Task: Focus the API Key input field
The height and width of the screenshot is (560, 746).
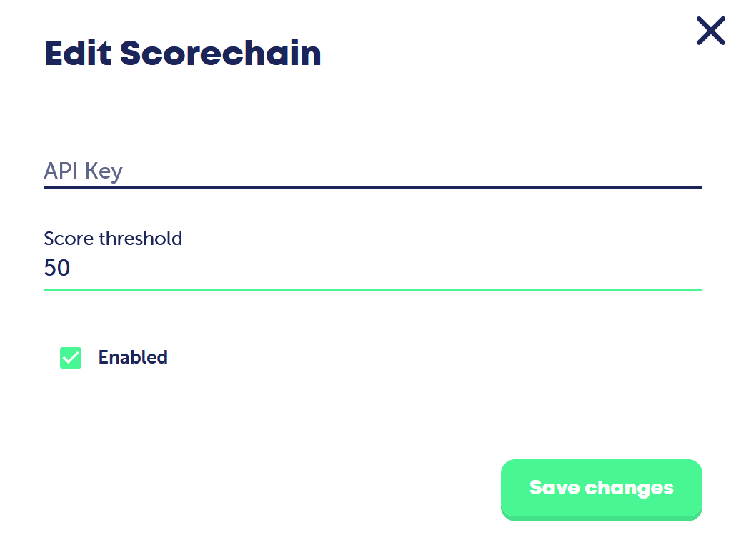Action: [x=372, y=171]
